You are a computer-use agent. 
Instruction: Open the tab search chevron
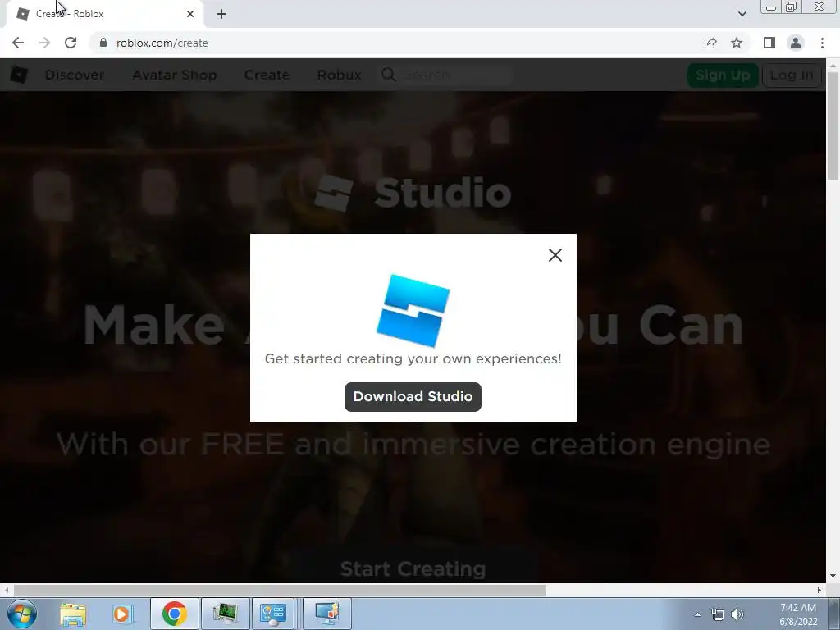coord(742,14)
